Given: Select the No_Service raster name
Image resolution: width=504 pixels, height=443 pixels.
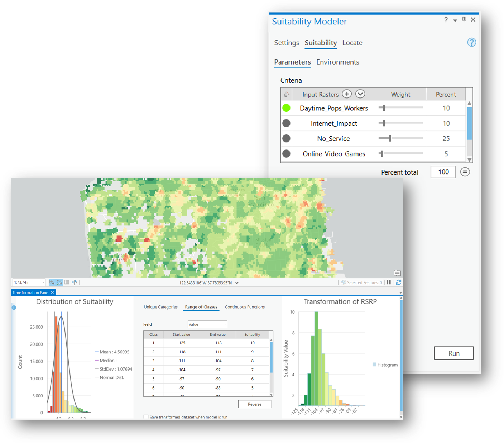Looking at the screenshot, I should [x=333, y=139].
